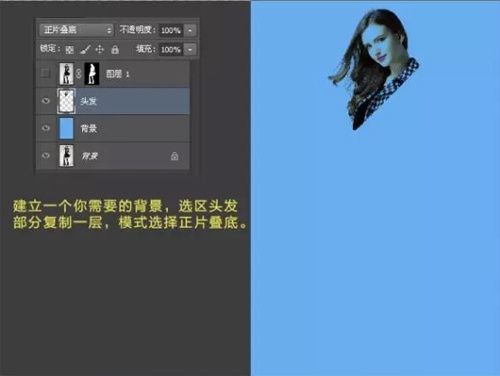The width and height of the screenshot is (500, 376).
Task: Click the lock position move icon
Action: (x=100, y=50)
